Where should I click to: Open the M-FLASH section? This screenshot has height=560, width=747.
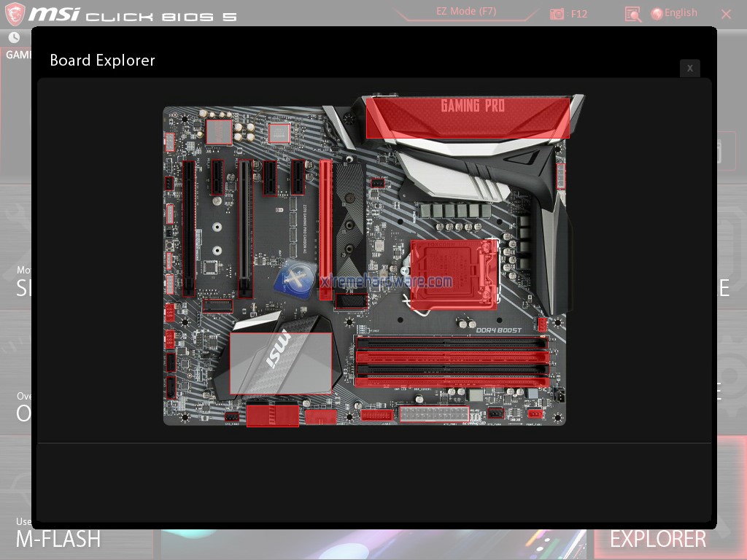click(58, 539)
